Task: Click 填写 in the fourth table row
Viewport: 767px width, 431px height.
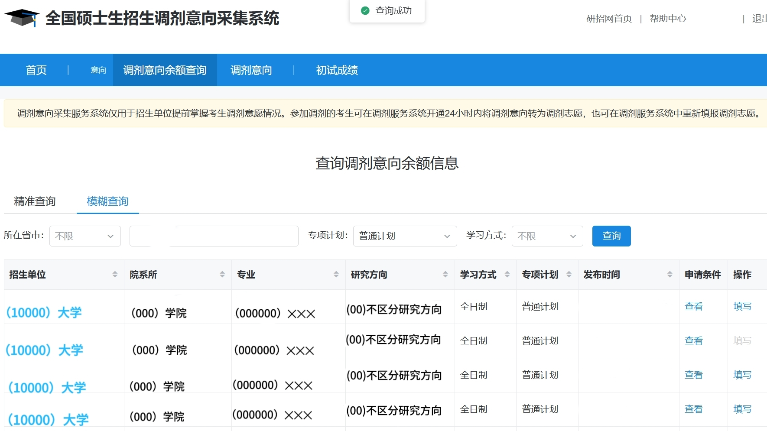Action: [743, 409]
